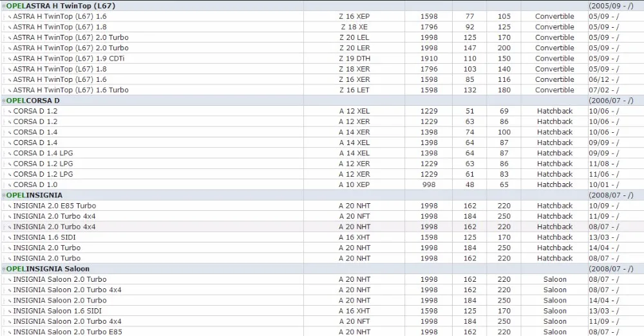Collapse the OPEL ASTRA H TwinTop (L67) group

click(x=4, y=6)
